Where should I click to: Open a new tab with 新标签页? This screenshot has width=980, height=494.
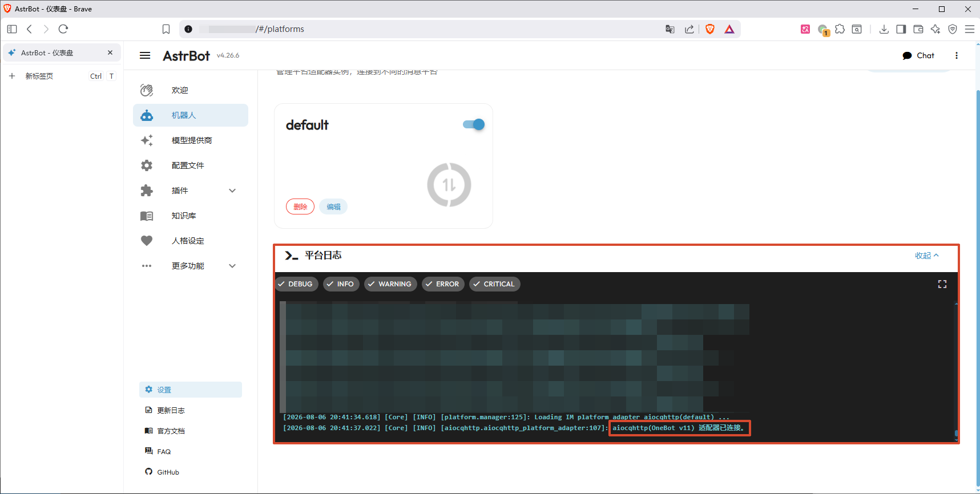(x=62, y=76)
